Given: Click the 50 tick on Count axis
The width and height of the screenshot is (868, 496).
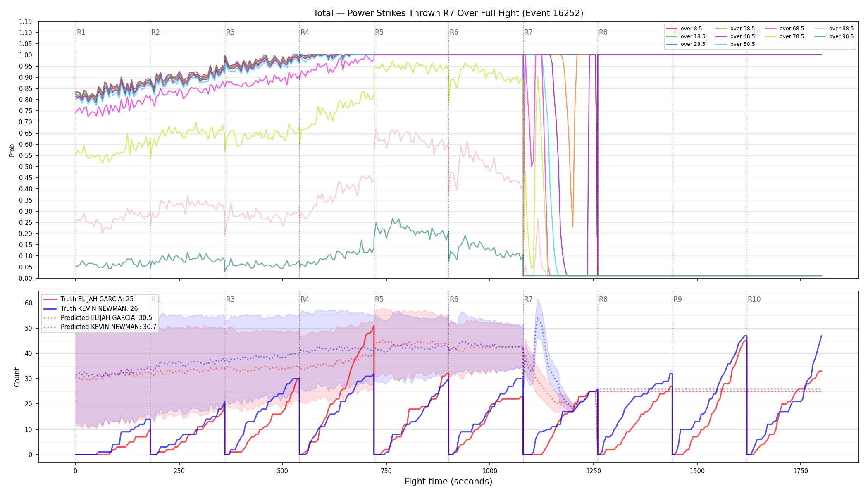Looking at the screenshot, I should (29, 328).
